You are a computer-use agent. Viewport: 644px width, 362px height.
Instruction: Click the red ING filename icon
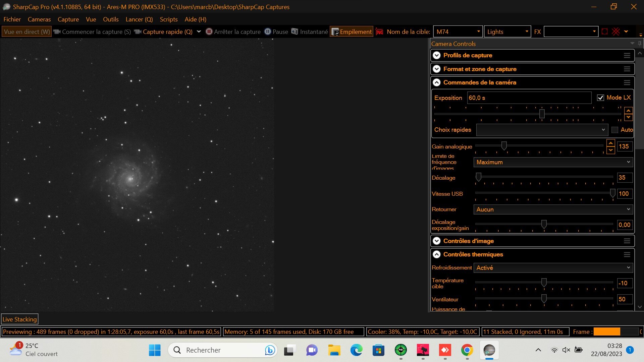point(380,32)
